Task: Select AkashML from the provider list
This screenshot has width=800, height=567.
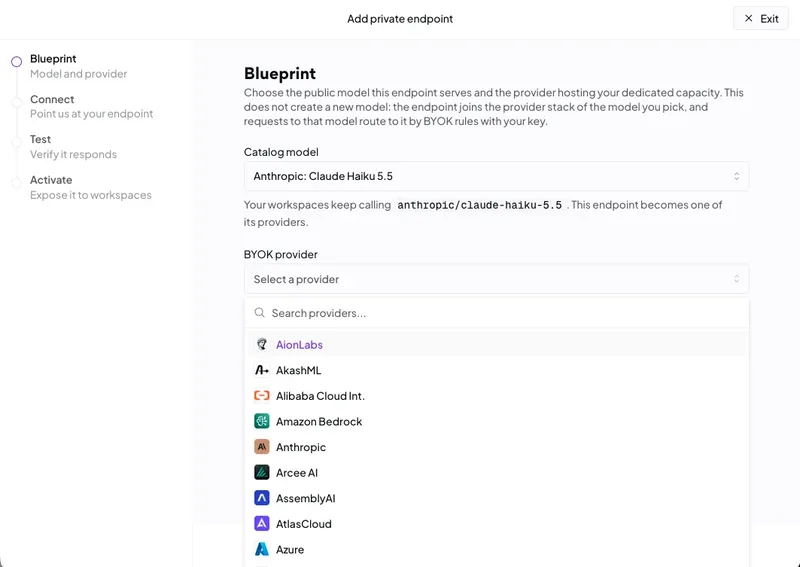Action: (x=496, y=370)
